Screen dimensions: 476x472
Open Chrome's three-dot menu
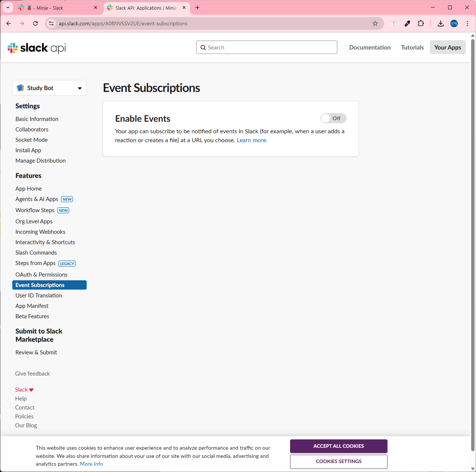467,23
